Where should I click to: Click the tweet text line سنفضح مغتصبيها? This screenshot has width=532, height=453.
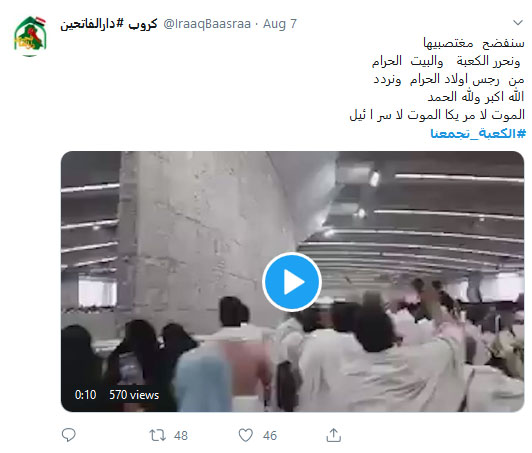click(x=474, y=43)
